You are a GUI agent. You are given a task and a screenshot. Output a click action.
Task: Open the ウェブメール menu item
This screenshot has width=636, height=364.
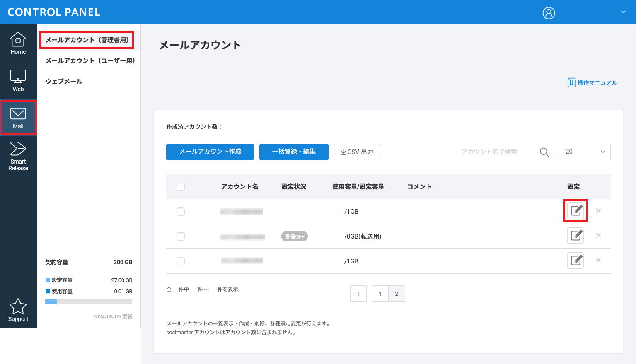64,82
